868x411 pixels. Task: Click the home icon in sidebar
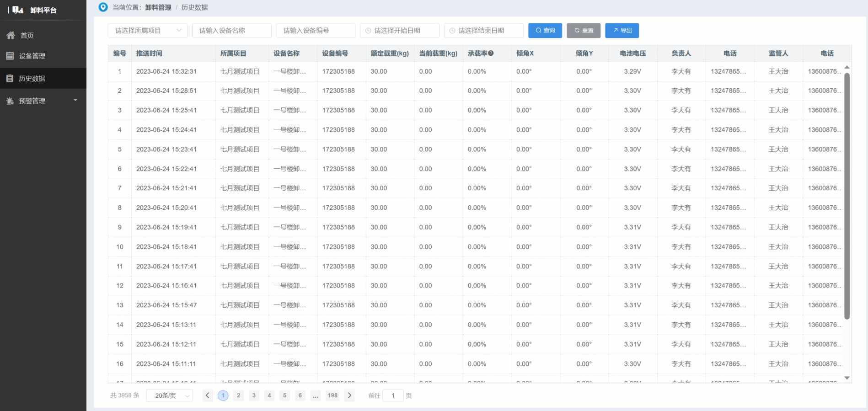pos(11,35)
